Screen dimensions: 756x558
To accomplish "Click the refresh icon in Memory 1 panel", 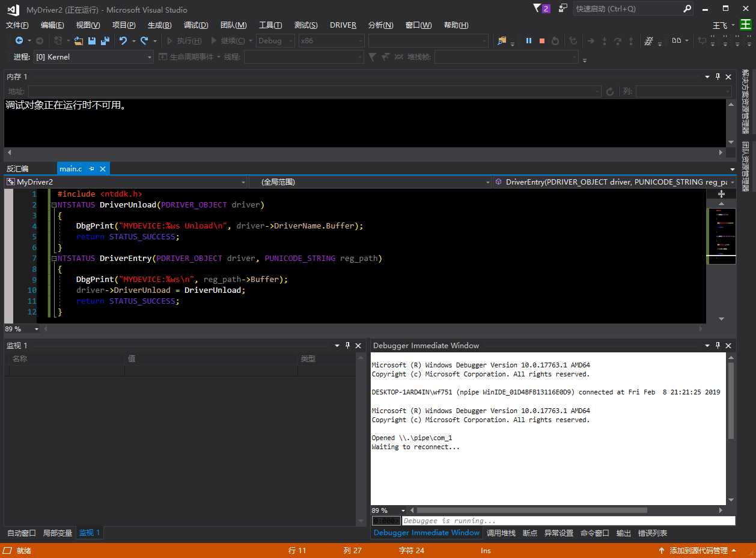I will point(610,91).
